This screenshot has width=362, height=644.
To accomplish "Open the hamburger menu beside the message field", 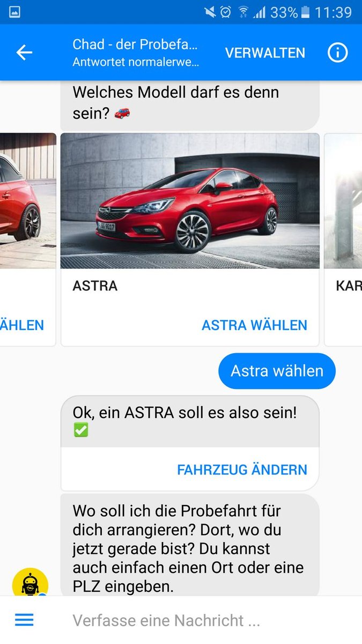I will click(24, 620).
